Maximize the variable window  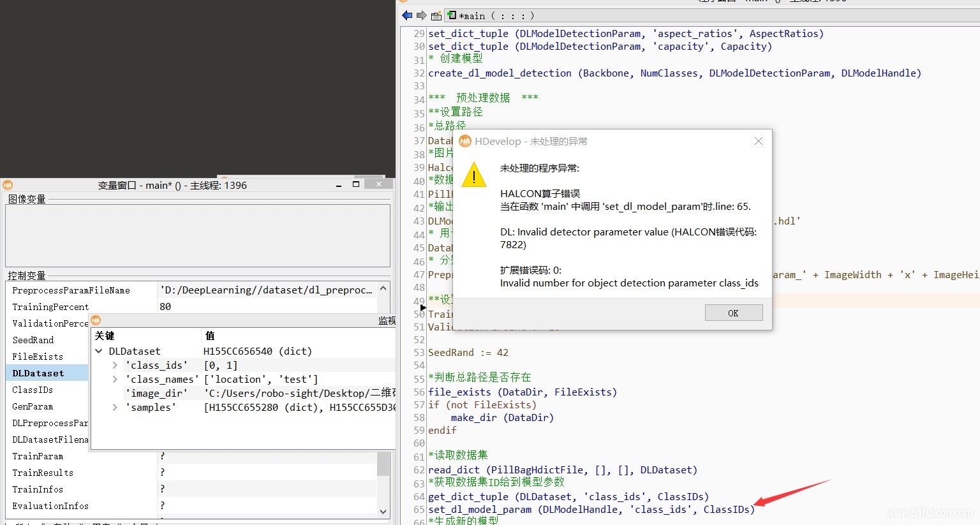point(356,184)
